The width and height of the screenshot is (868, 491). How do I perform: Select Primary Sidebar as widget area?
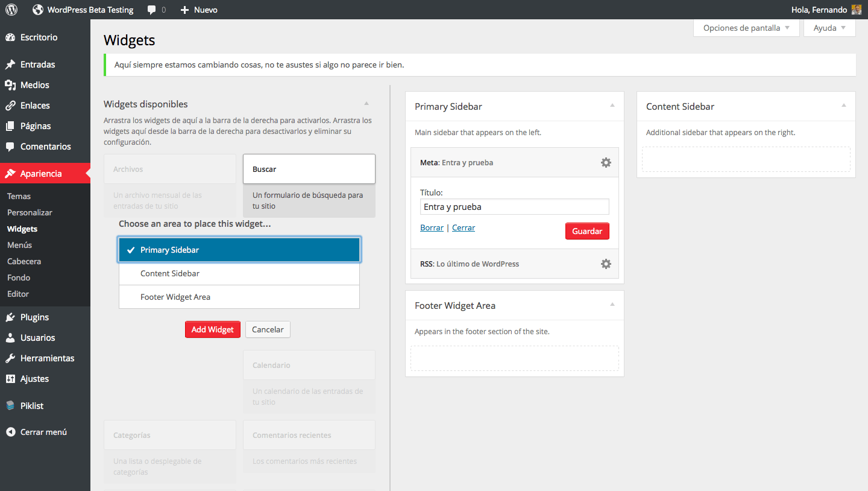tap(239, 250)
